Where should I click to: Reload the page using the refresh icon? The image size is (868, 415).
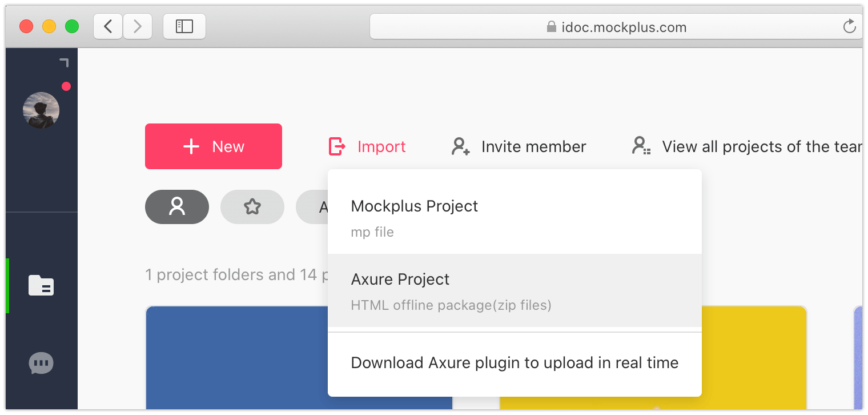pyautogui.click(x=849, y=26)
